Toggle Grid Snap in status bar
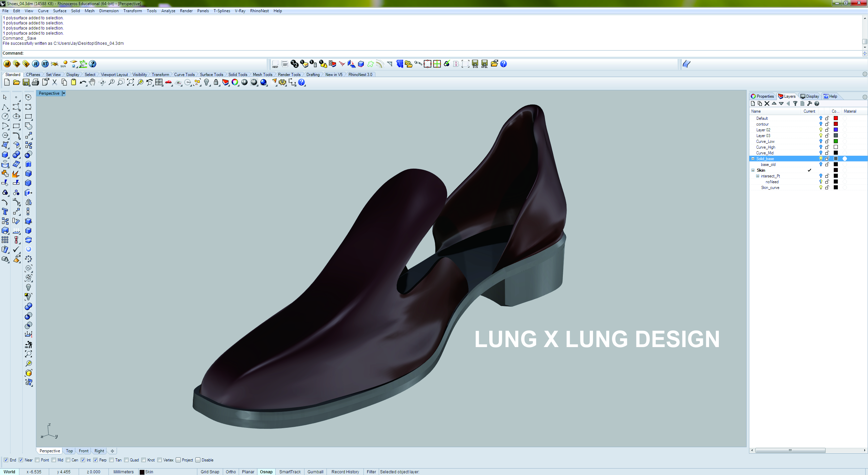The height and width of the screenshot is (475, 868). pos(210,472)
